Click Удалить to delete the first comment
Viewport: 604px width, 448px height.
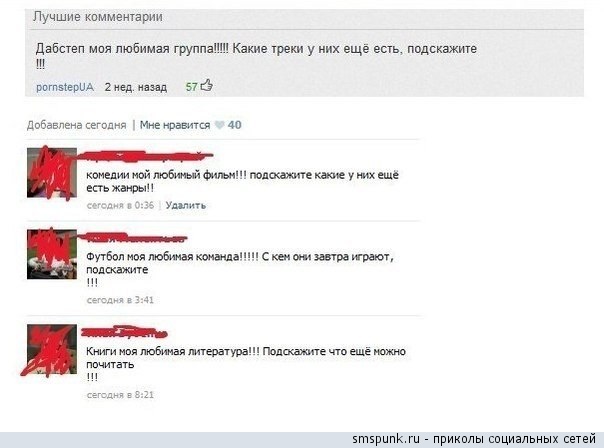[186, 205]
